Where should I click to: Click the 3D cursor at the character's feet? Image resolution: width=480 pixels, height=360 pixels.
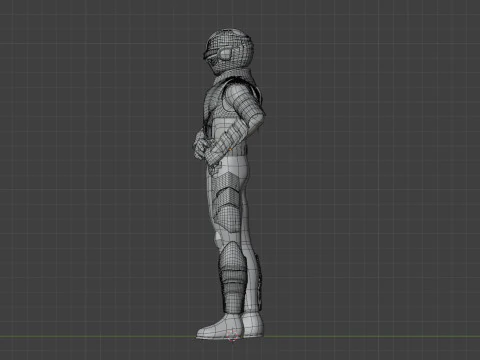(x=233, y=336)
